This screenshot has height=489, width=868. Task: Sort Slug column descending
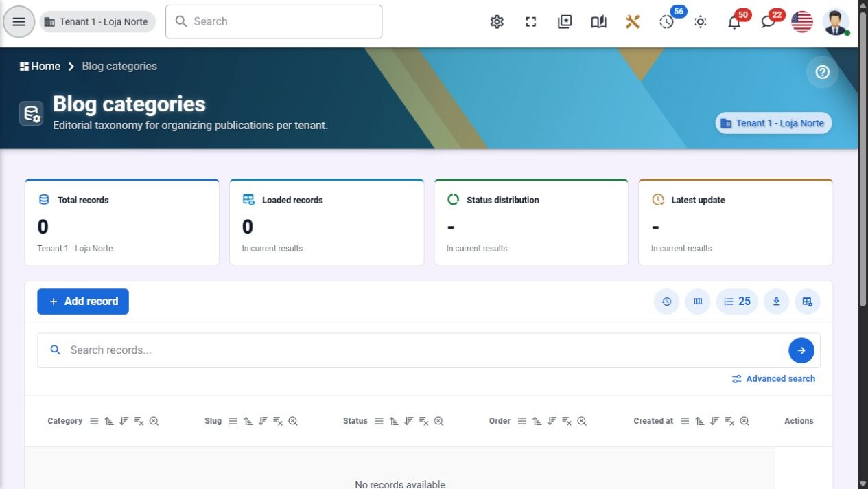(x=263, y=421)
